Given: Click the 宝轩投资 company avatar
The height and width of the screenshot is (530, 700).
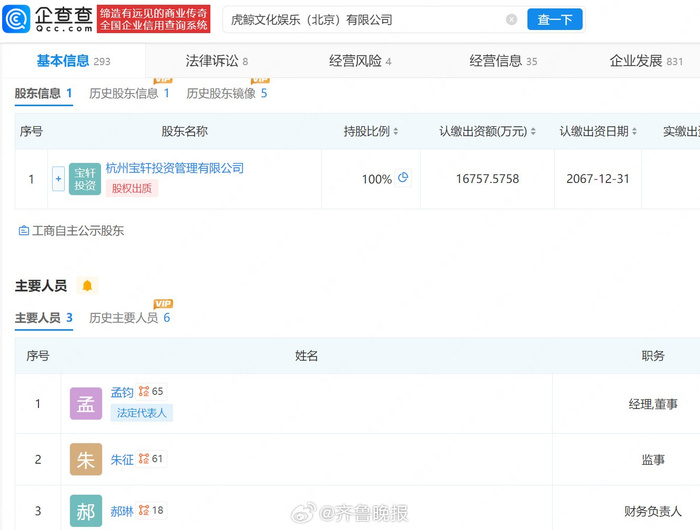Looking at the screenshot, I should click(85, 179).
